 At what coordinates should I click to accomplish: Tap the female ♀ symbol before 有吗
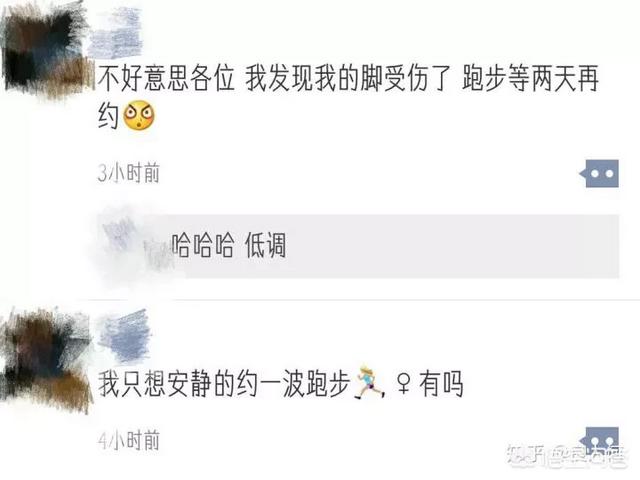pos(403,384)
